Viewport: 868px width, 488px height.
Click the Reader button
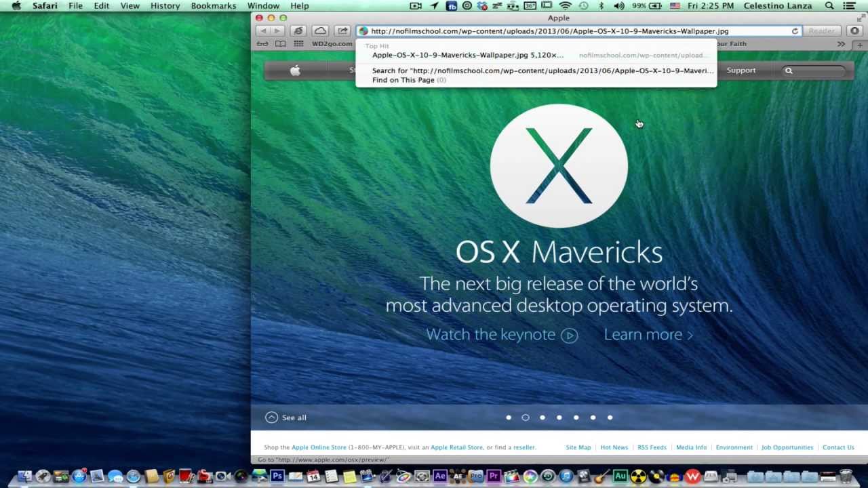tap(822, 31)
